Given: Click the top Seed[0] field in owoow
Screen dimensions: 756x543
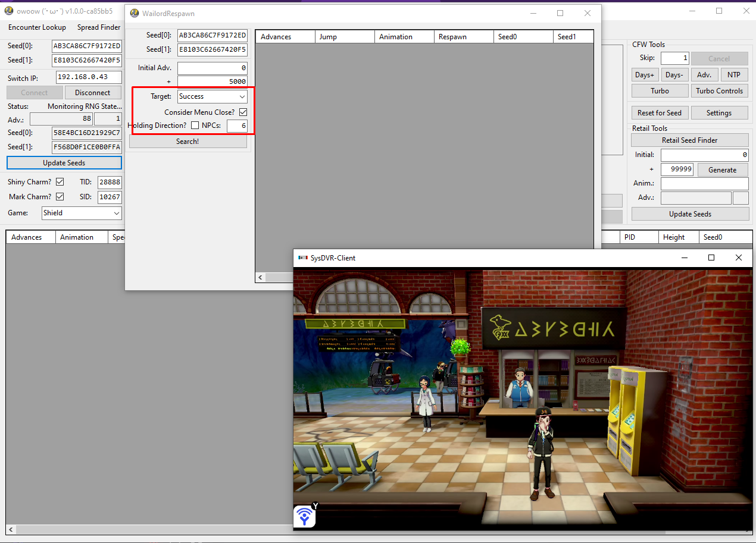Looking at the screenshot, I should (87, 46).
